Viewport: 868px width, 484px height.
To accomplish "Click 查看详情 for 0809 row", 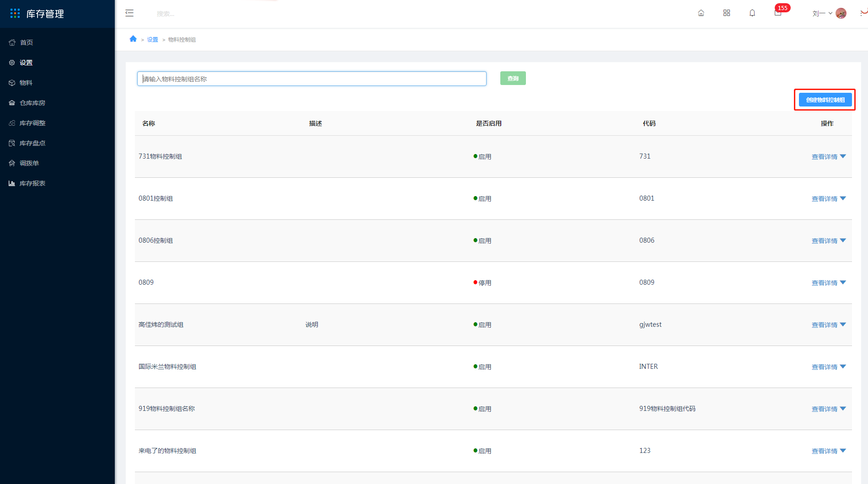I will click(x=824, y=283).
